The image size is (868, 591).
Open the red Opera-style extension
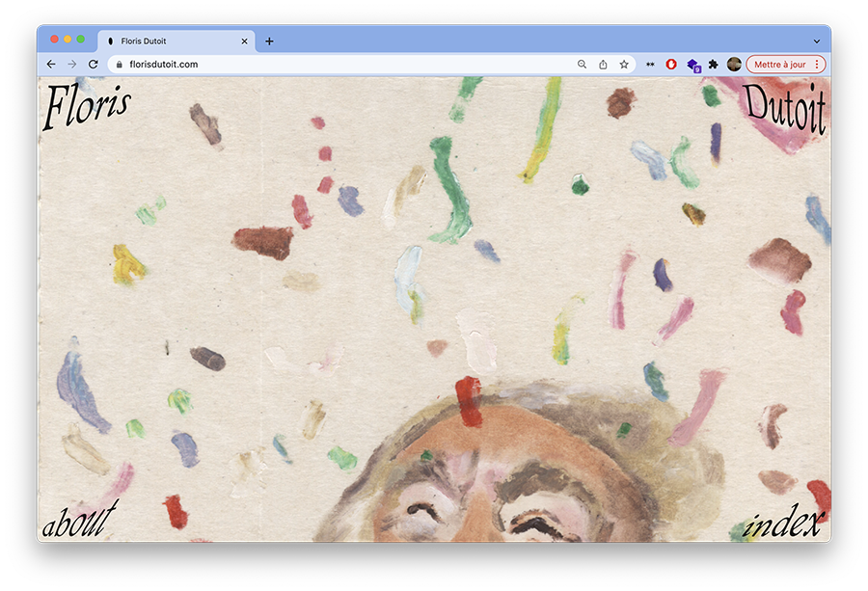(671, 65)
